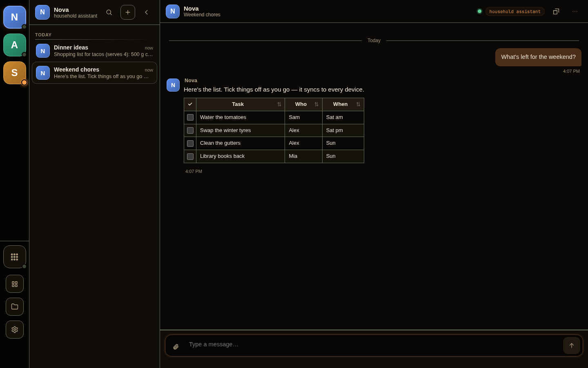Send the message with arrow button
588x368 pixels.
pos(572,346)
